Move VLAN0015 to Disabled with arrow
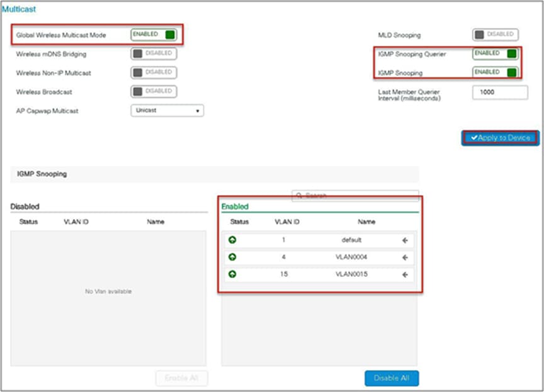544x392 pixels. point(405,275)
